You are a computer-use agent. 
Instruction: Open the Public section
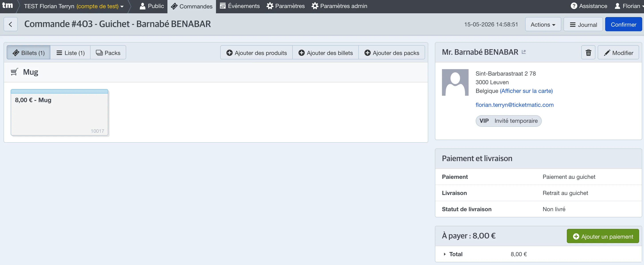(x=152, y=6)
